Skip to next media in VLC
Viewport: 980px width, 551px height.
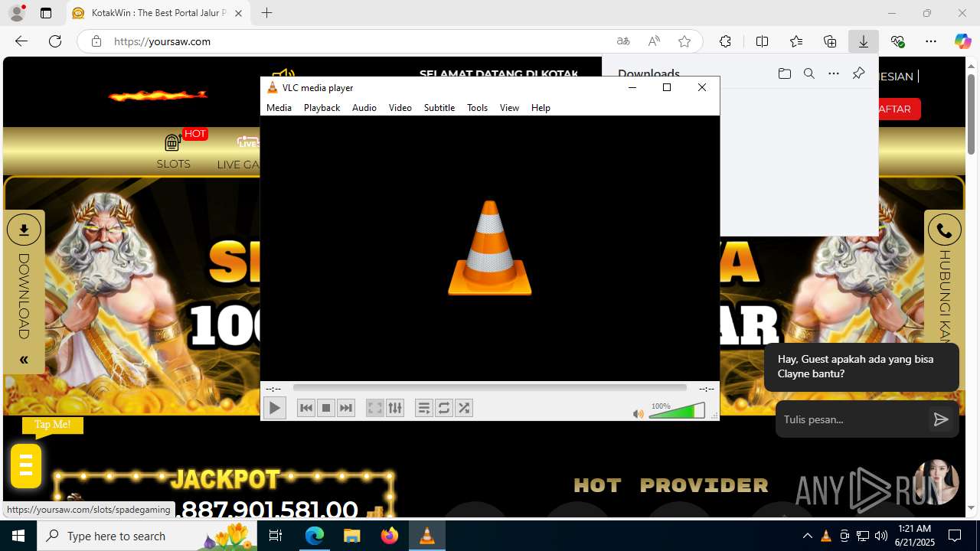click(x=346, y=408)
